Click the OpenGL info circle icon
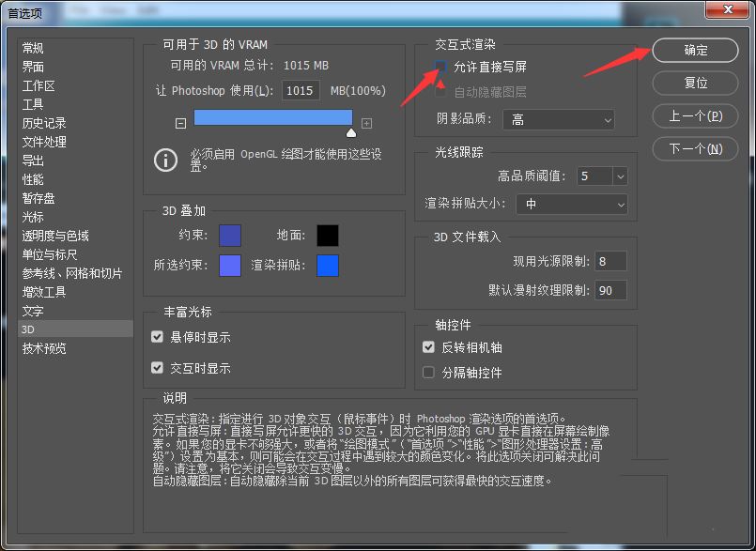The width and height of the screenshot is (756, 551). point(165,161)
